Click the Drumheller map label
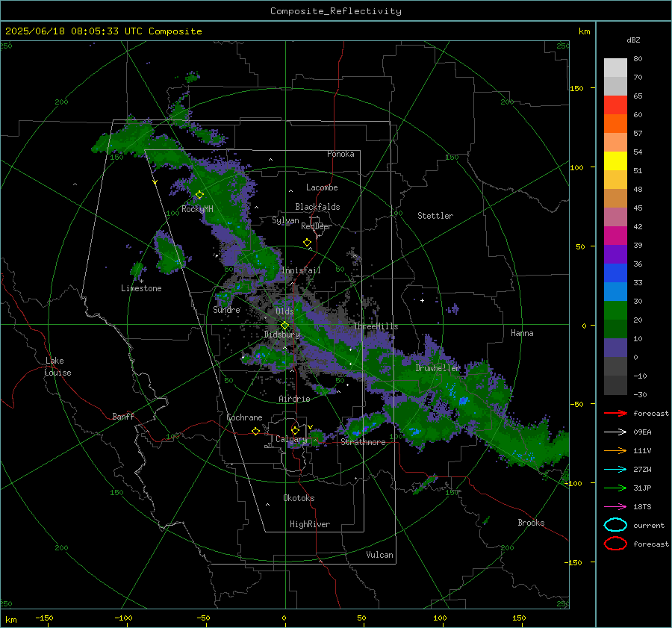Screen dimensions: 672x628 pos(438,368)
